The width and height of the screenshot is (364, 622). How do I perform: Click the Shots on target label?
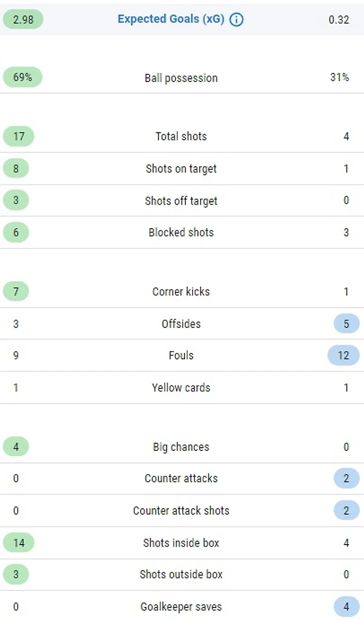181,169
